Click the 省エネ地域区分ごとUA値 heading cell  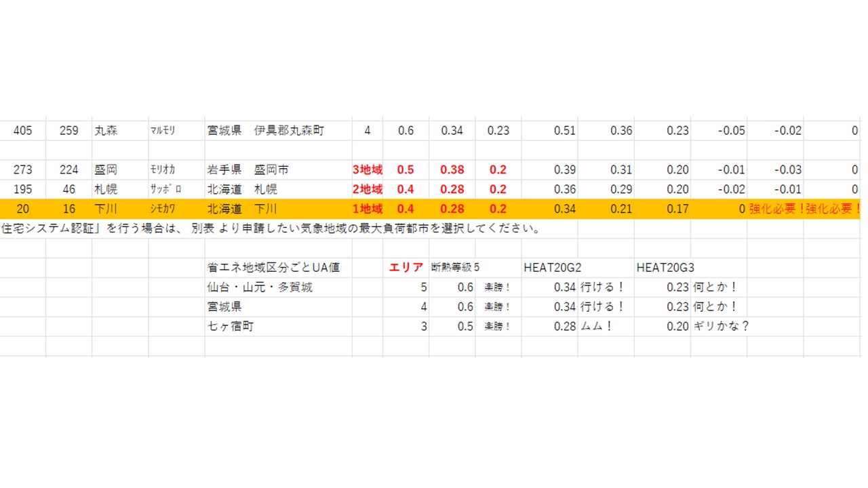(273, 268)
